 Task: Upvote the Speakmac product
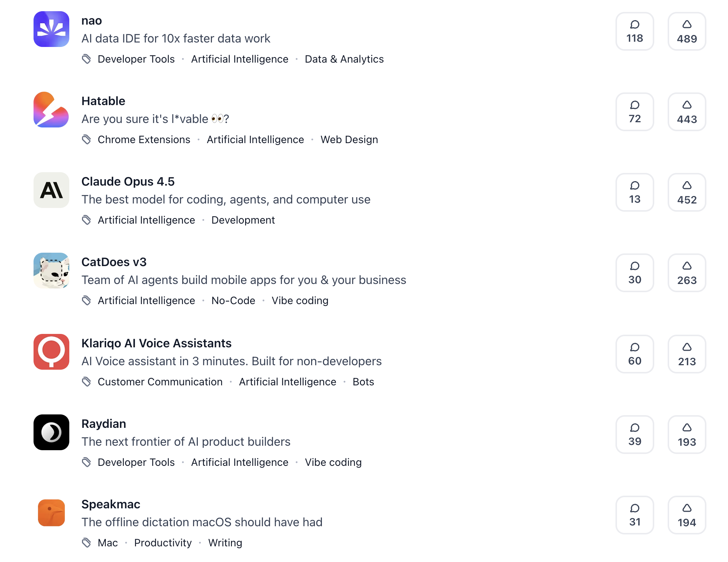pyautogui.click(x=687, y=515)
